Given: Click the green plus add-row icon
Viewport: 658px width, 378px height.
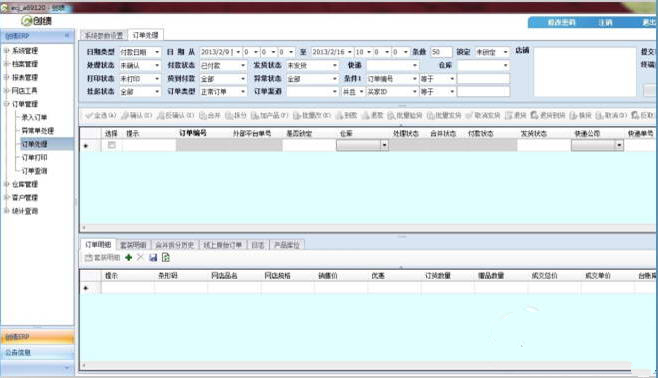Looking at the screenshot, I should (x=128, y=258).
